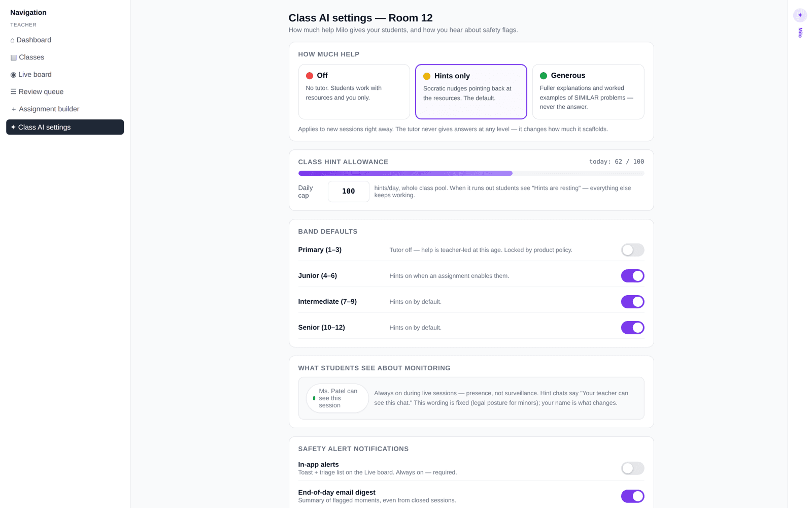
Task: Choose the Hints only help level
Action: point(471,91)
